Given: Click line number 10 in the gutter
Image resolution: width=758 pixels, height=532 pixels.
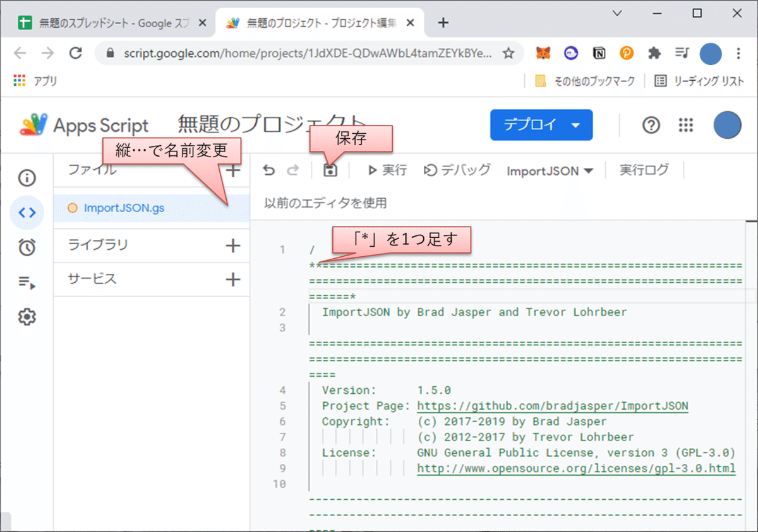Looking at the screenshot, I should point(280,485).
